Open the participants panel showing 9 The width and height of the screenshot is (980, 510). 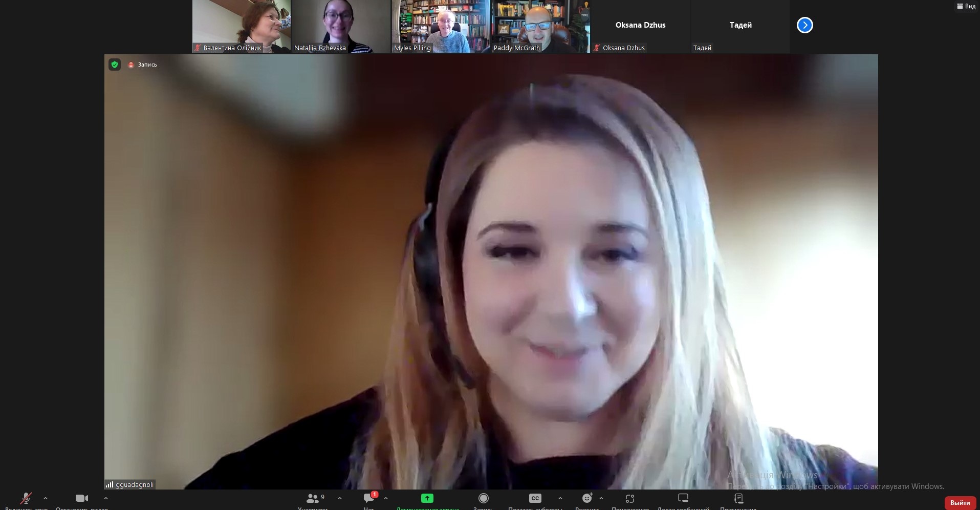[315, 498]
